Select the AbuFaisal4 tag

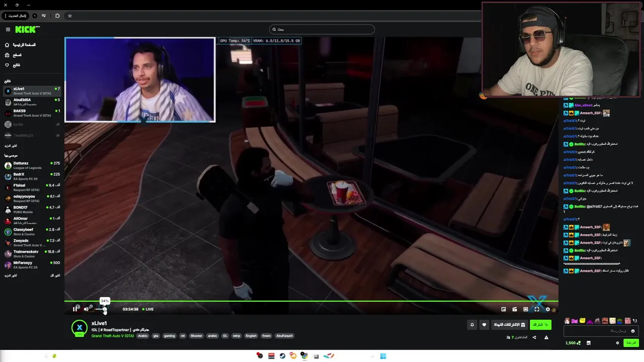(284, 336)
